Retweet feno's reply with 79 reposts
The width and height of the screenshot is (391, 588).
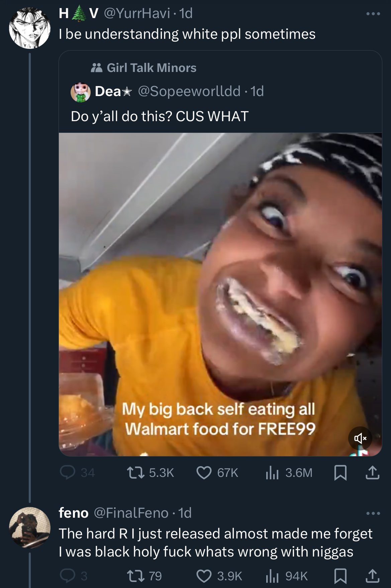[x=145, y=576]
